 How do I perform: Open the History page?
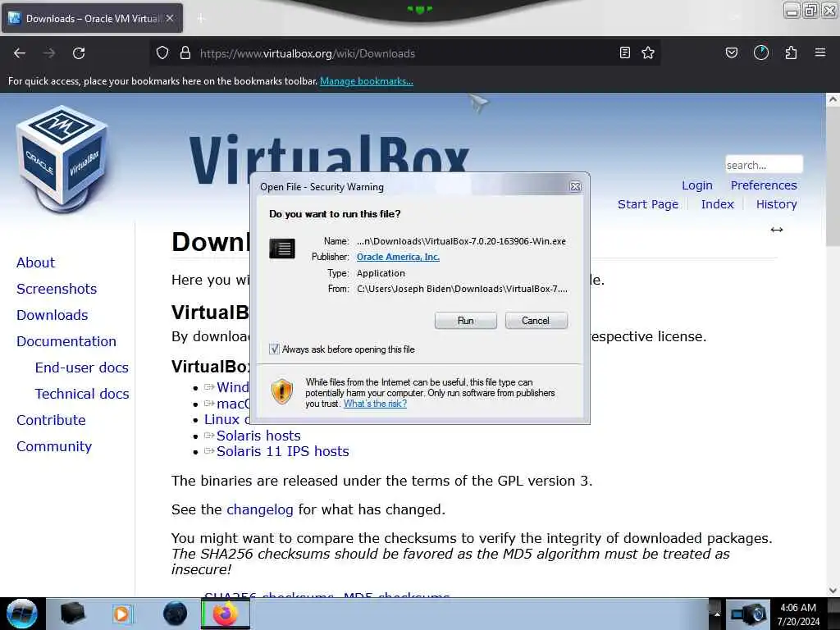(x=776, y=204)
